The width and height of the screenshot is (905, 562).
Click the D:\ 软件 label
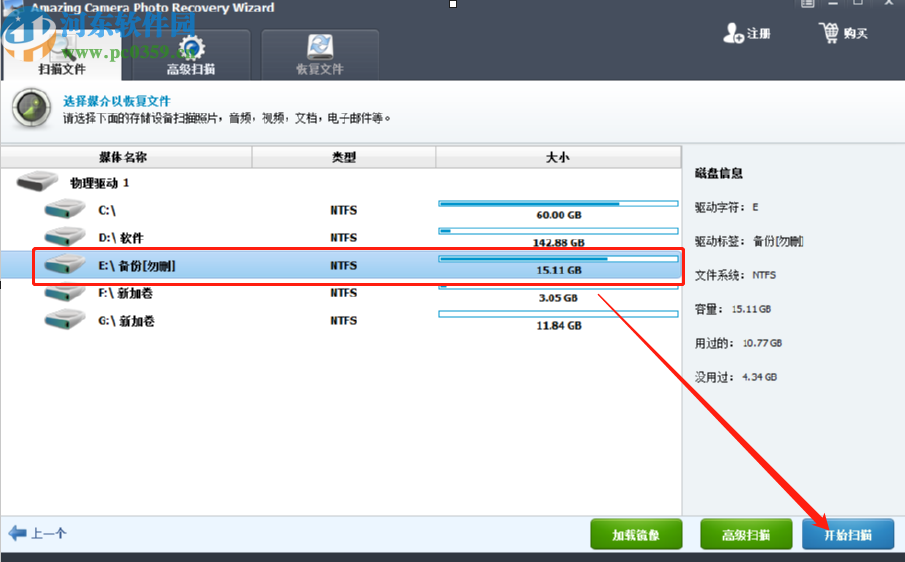[121, 238]
